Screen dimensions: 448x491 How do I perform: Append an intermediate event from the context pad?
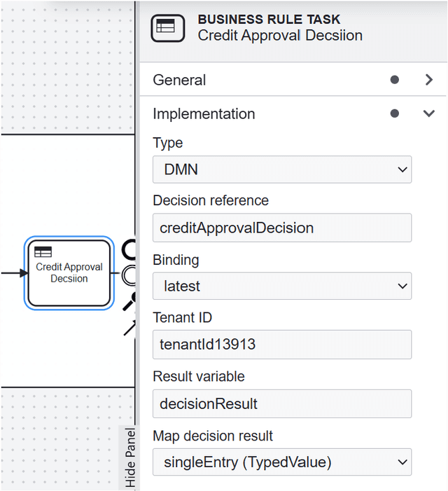pyautogui.click(x=129, y=275)
